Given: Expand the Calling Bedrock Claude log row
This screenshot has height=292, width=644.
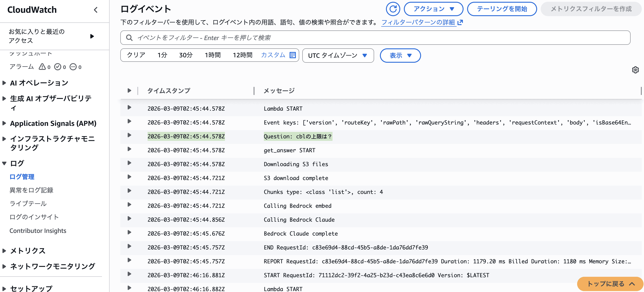Looking at the screenshot, I should click(129, 218).
